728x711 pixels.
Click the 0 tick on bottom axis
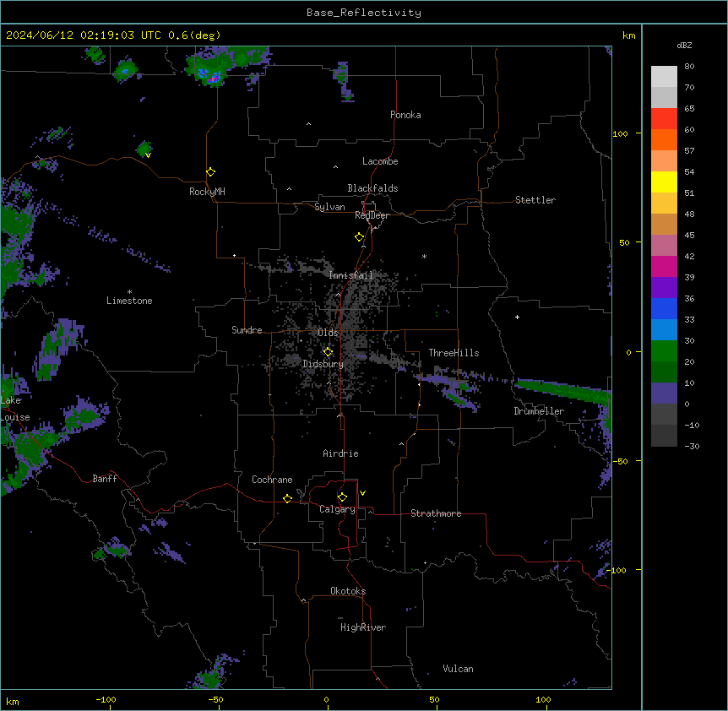326,700
